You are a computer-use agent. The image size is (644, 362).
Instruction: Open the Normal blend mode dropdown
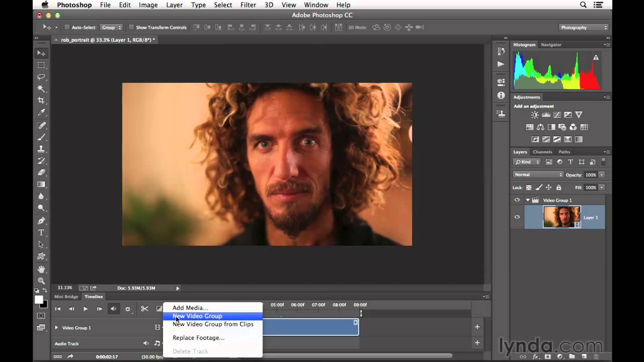coord(538,174)
